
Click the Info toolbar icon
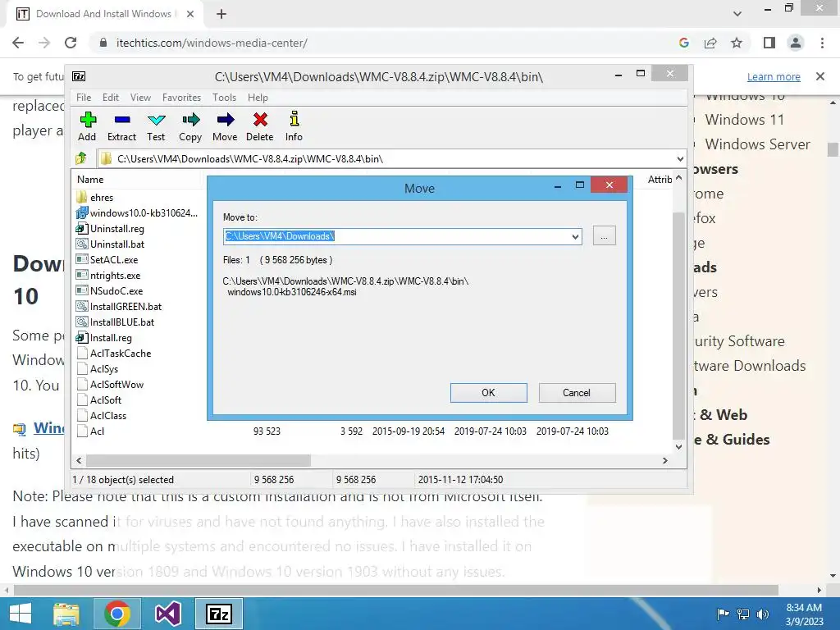294,120
